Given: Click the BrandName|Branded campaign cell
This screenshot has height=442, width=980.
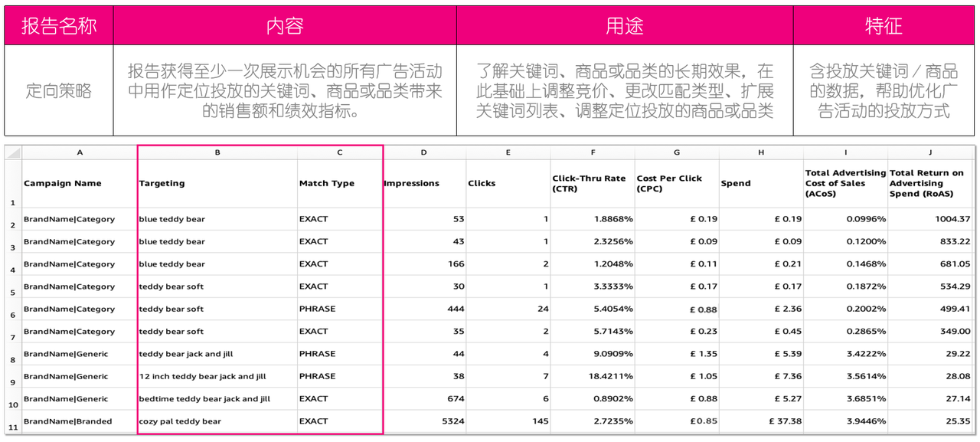Looking at the screenshot, I should coord(80,421).
